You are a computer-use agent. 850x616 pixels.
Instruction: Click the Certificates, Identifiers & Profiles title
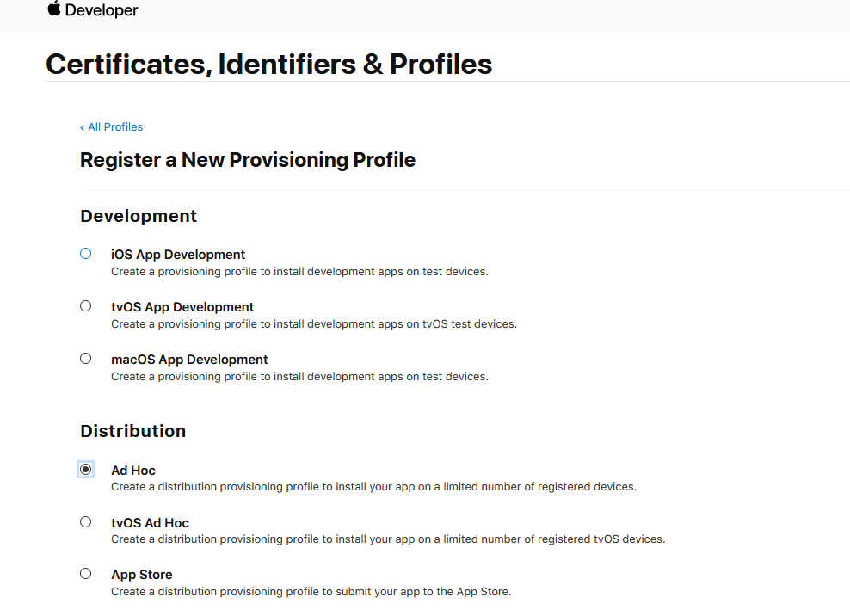click(268, 64)
